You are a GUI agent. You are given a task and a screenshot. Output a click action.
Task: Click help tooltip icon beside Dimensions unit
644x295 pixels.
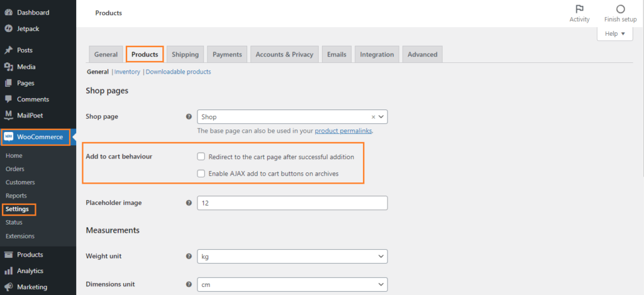(x=189, y=284)
